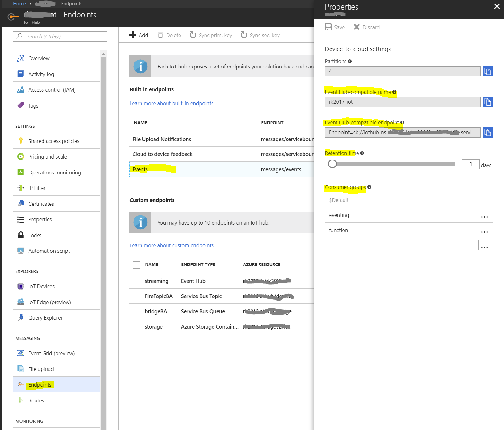Viewport: 504px width, 430px height.
Task: Open options menu for new consumer group row
Action: click(484, 247)
